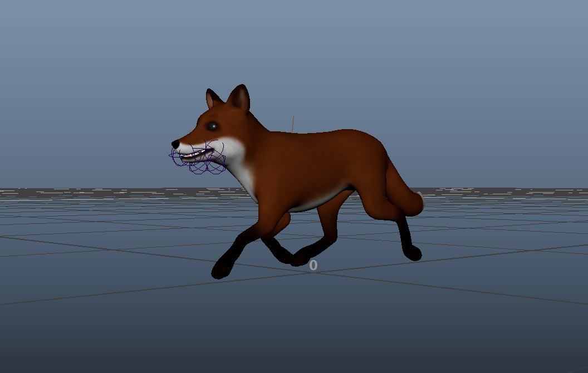Click the origin marker labeled 0
This screenshot has height=373, width=588.
[x=312, y=265]
